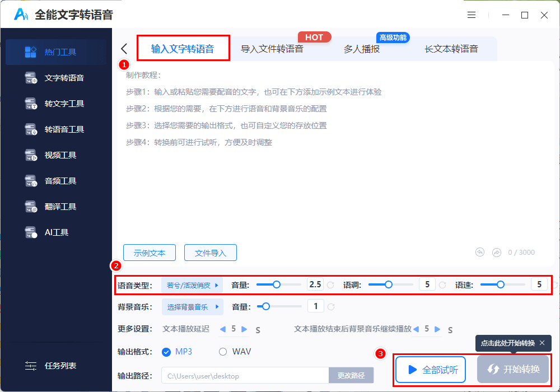560x392 pixels.
Task: Click the 音频工具 sidebar icon
Action: point(31,181)
